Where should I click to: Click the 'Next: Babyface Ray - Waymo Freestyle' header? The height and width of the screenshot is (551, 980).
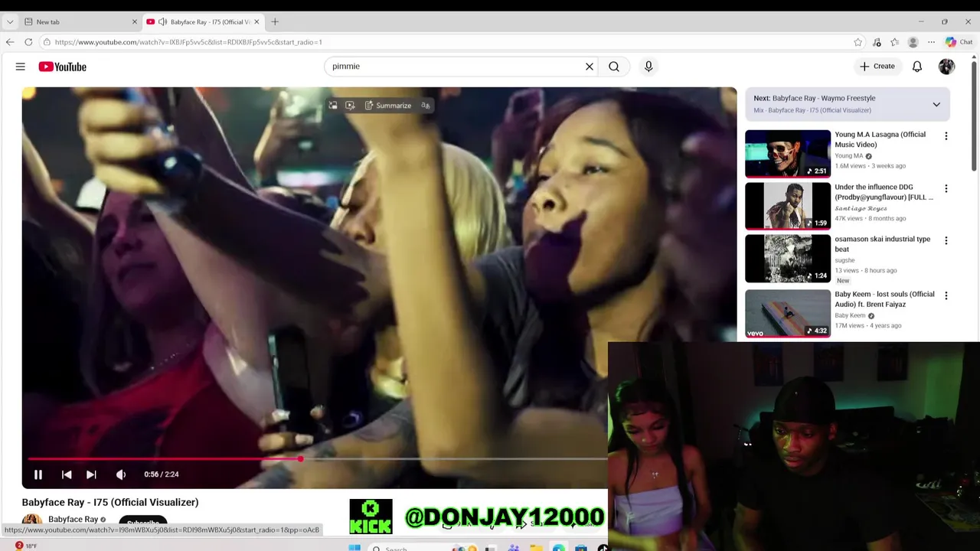coord(815,98)
